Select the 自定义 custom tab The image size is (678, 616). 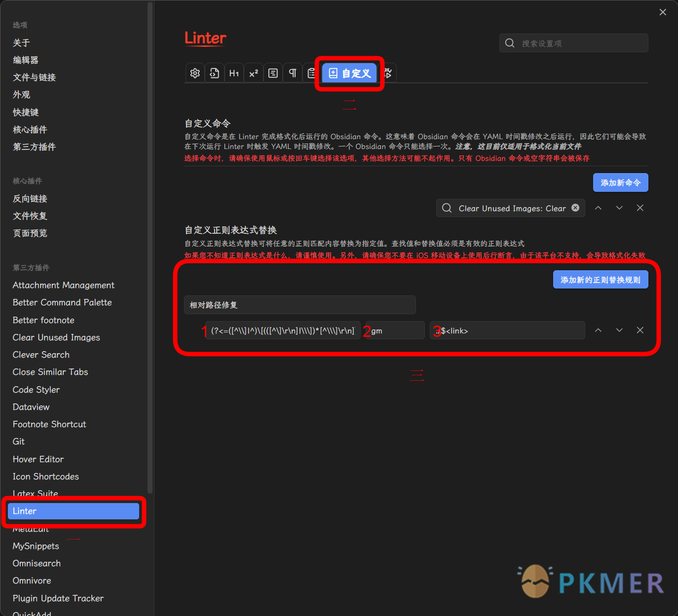click(349, 73)
